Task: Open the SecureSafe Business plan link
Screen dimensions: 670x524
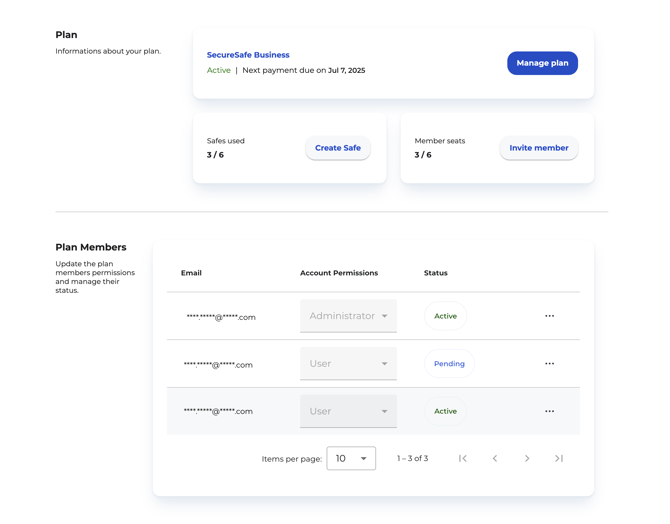Action: point(248,55)
